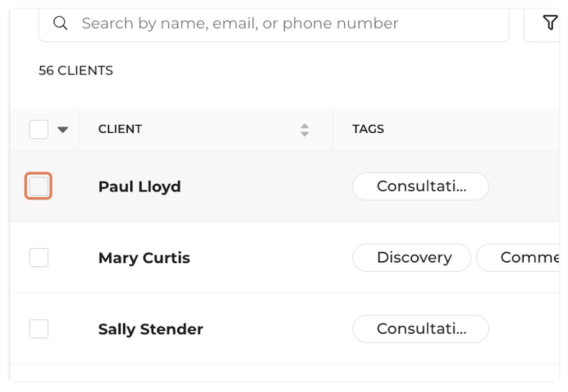Sort clients using the CLIENT sort arrows
The image size is (568, 392).
[x=304, y=130]
